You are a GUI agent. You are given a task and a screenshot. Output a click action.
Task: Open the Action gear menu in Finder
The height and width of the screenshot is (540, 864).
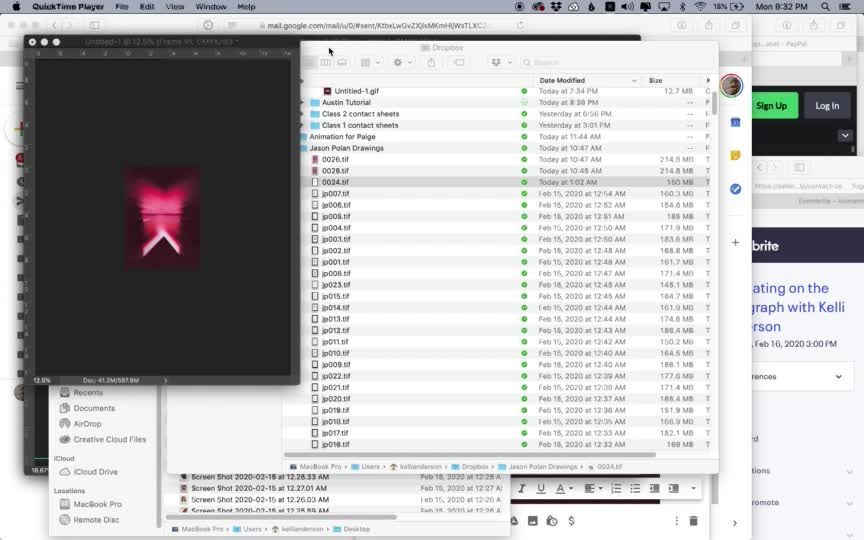(x=401, y=62)
